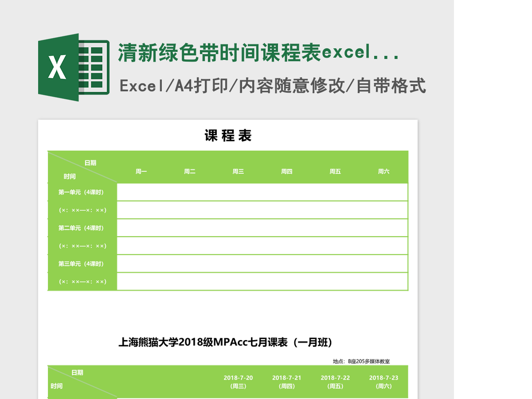Select the 周一 column header
Image resolution: width=532 pixels, height=399 pixels.
(141, 172)
